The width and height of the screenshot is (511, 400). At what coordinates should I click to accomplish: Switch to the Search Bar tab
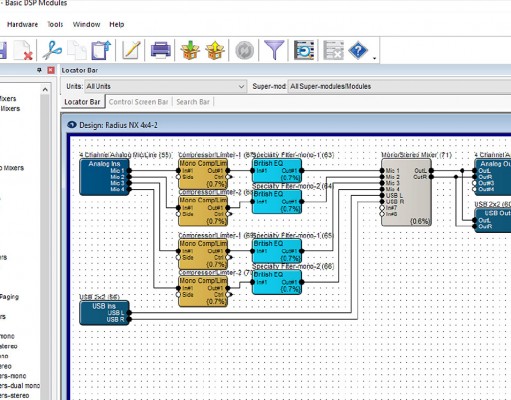coord(193,102)
